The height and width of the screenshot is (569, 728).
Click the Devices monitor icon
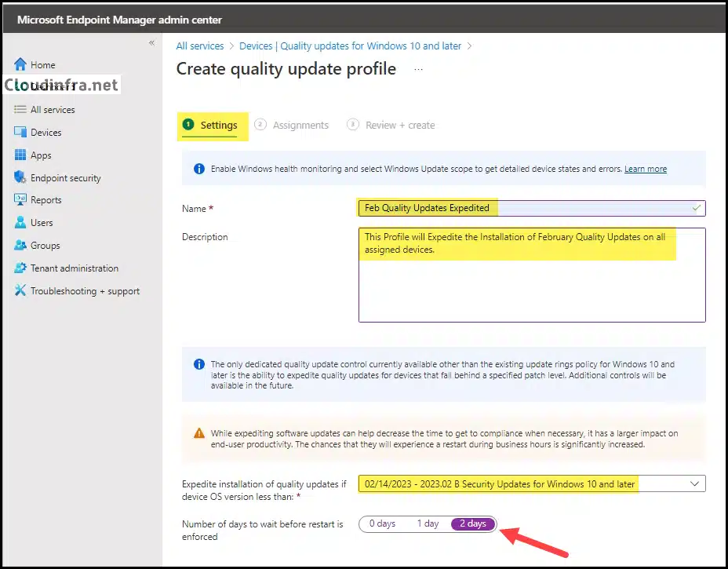(20, 132)
